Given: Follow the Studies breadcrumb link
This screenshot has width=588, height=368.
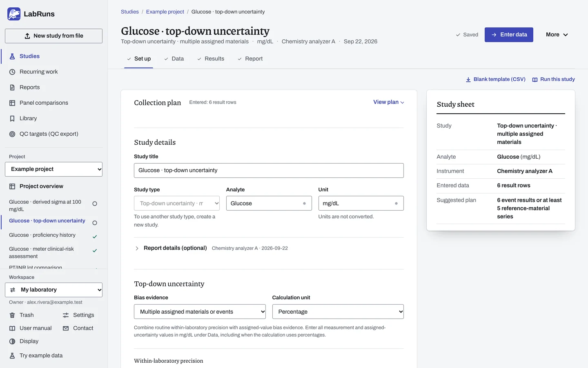Looking at the screenshot, I should [130, 12].
